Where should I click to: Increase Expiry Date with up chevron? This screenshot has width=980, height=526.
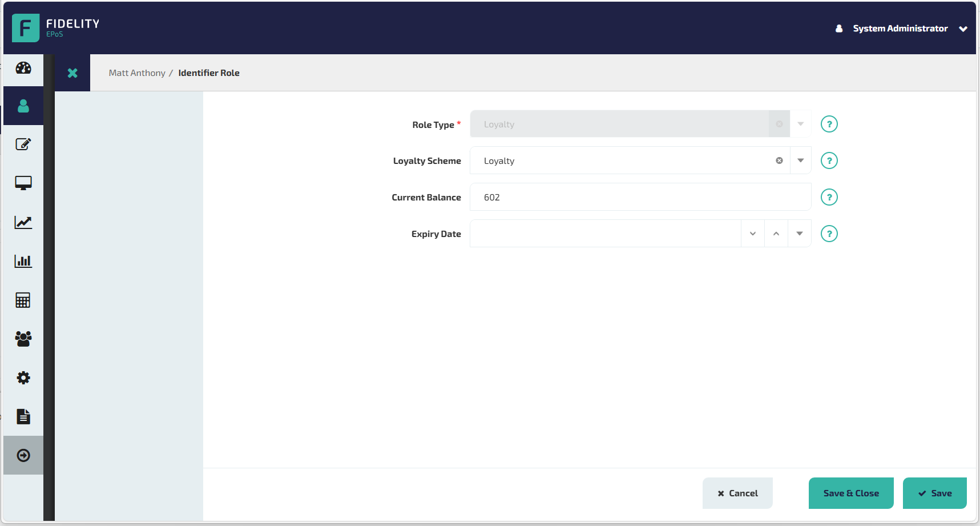click(776, 234)
